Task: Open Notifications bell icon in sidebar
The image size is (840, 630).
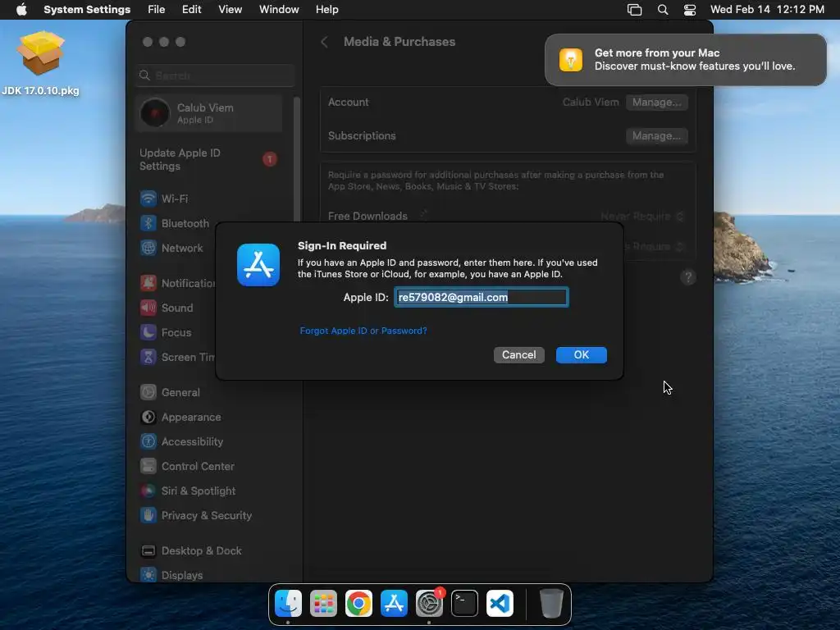Action: tap(148, 283)
